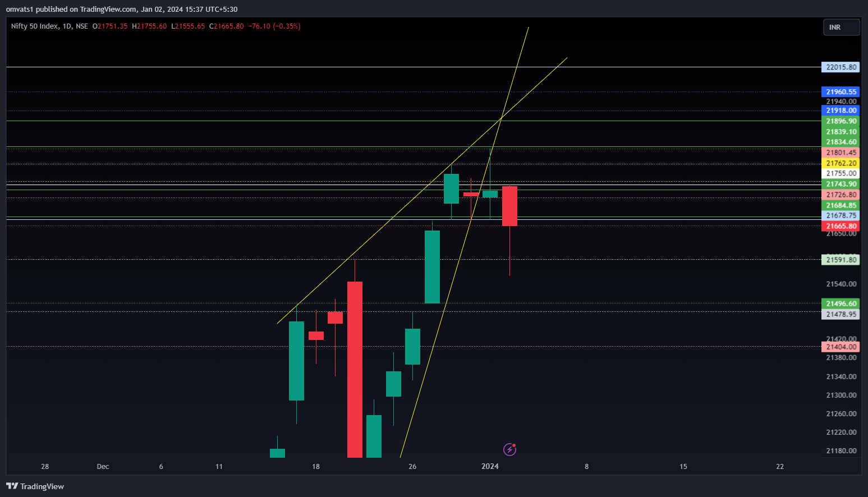Click the large red candle body
The width and height of the screenshot is (868, 497).
[355, 369]
